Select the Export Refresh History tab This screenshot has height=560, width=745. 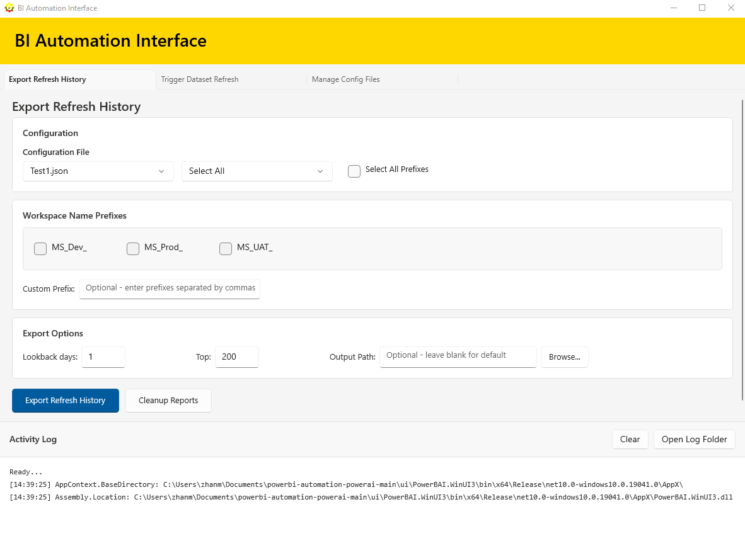(x=46, y=79)
